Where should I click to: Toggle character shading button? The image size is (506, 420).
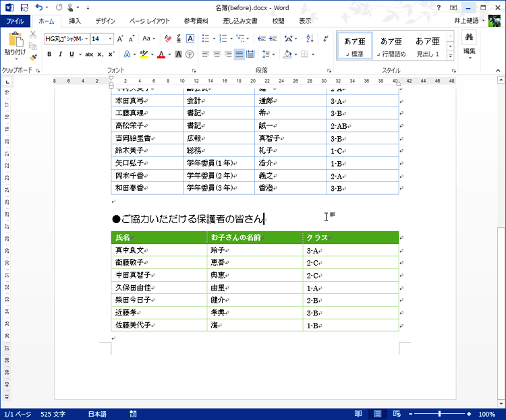pos(179,54)
